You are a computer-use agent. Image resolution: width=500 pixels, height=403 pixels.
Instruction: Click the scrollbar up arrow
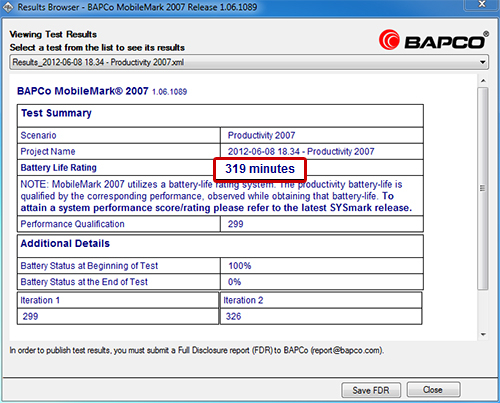[483, 81]
